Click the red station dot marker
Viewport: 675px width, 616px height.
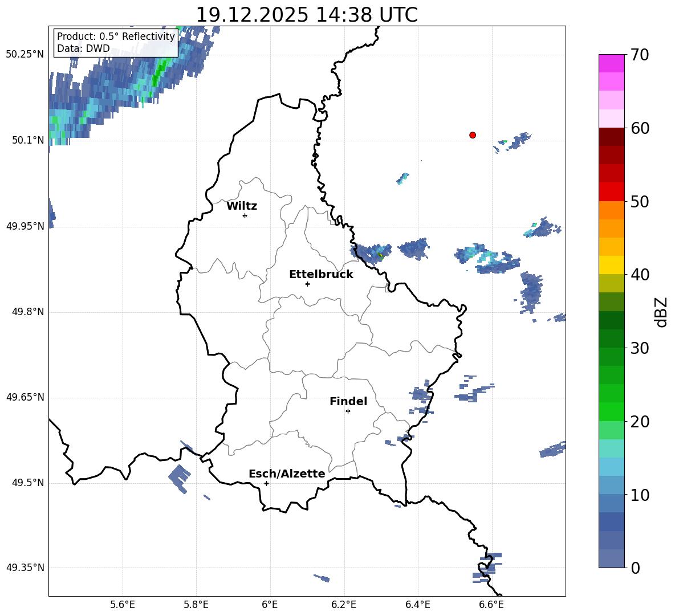pyautogui.click(x=472, y=135)
